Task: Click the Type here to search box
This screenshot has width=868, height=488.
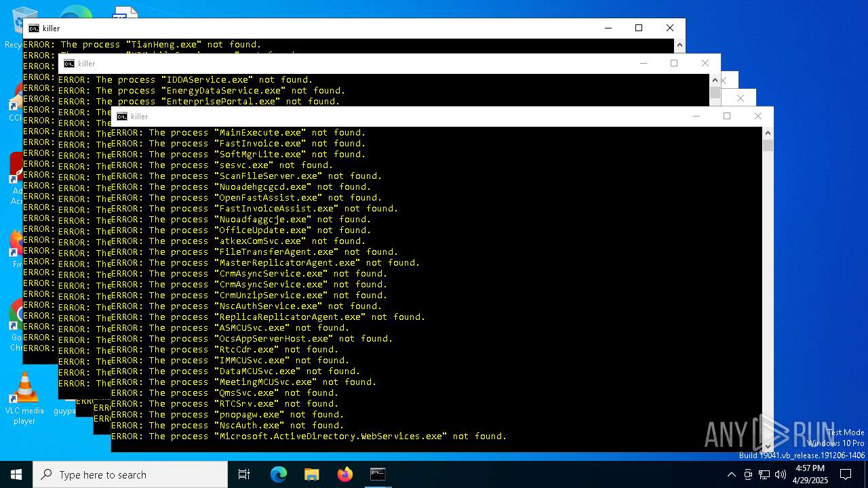Action: (130, 474)
